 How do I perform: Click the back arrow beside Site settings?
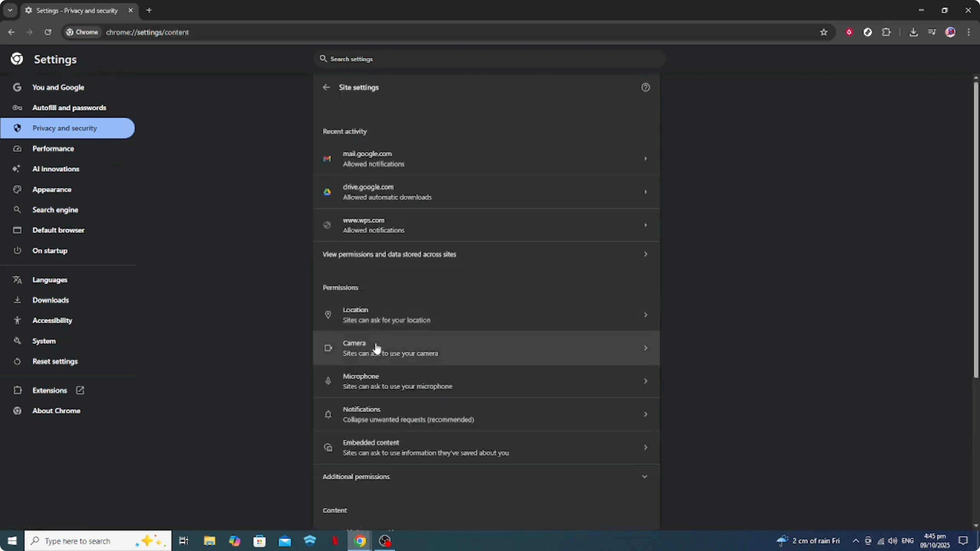[x=326, y=87]
